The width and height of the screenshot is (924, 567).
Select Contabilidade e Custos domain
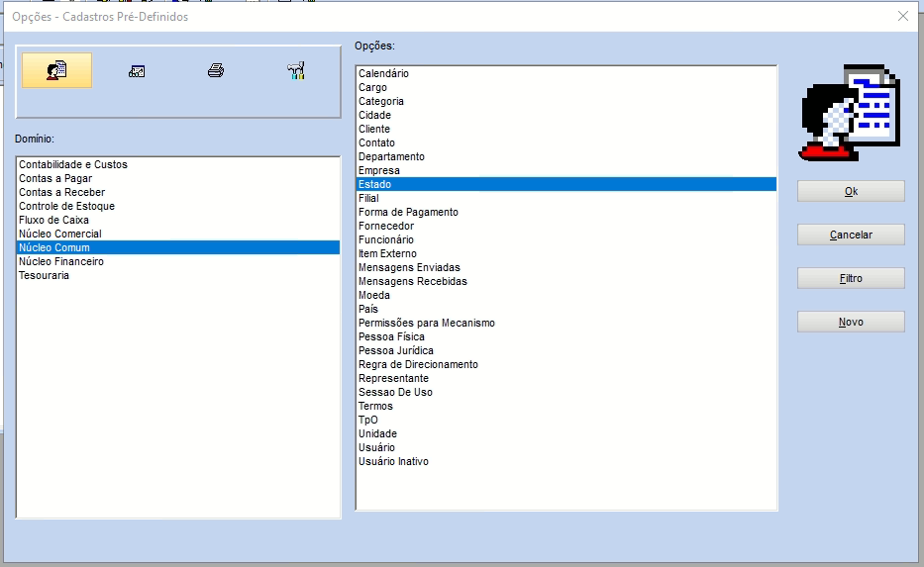(x=178, y=165)
